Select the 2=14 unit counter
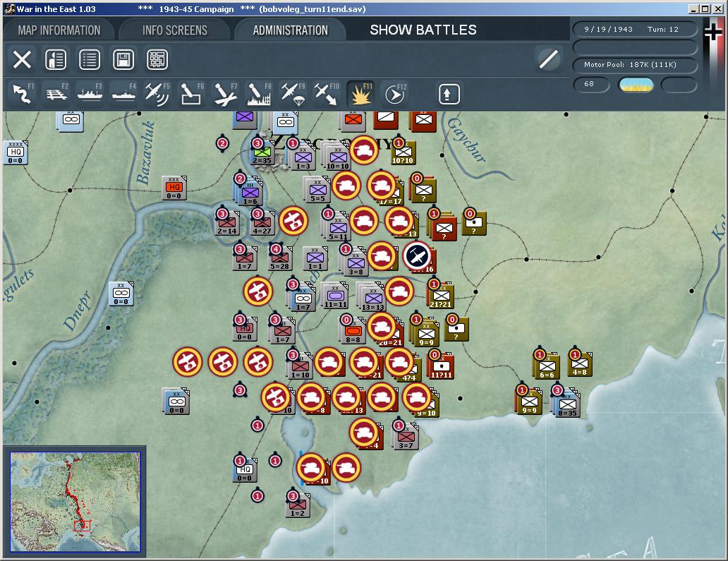 227,223
